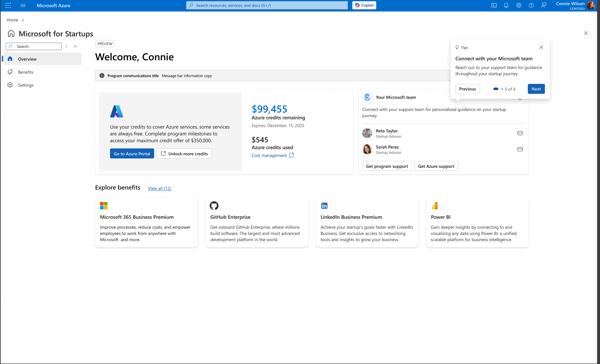Open the Power BI card title

[x=441, y=217]
